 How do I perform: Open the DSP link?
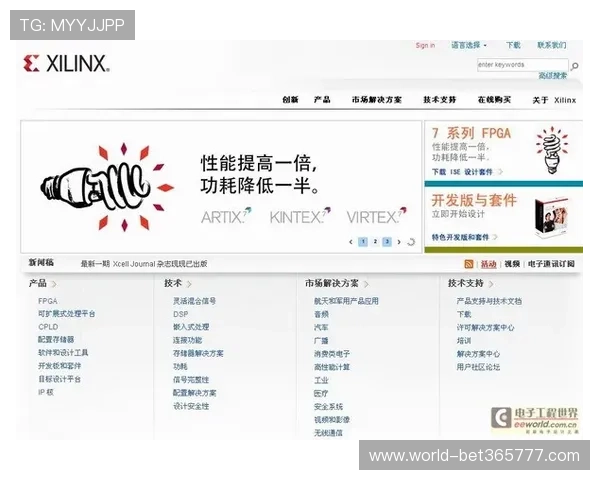coord(181,314)
